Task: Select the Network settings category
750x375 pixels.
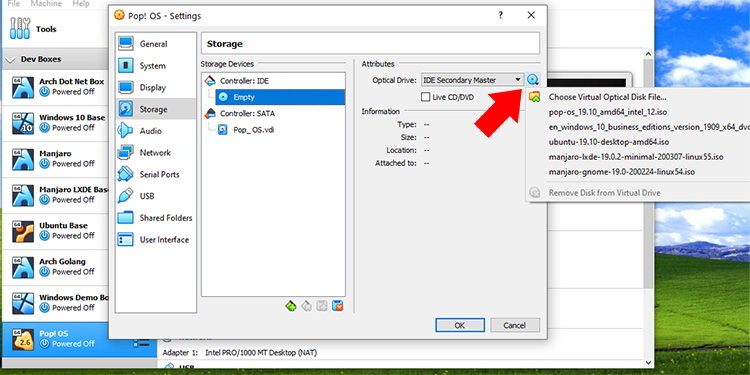Action: pyautogui.click(x=156, y=153)
